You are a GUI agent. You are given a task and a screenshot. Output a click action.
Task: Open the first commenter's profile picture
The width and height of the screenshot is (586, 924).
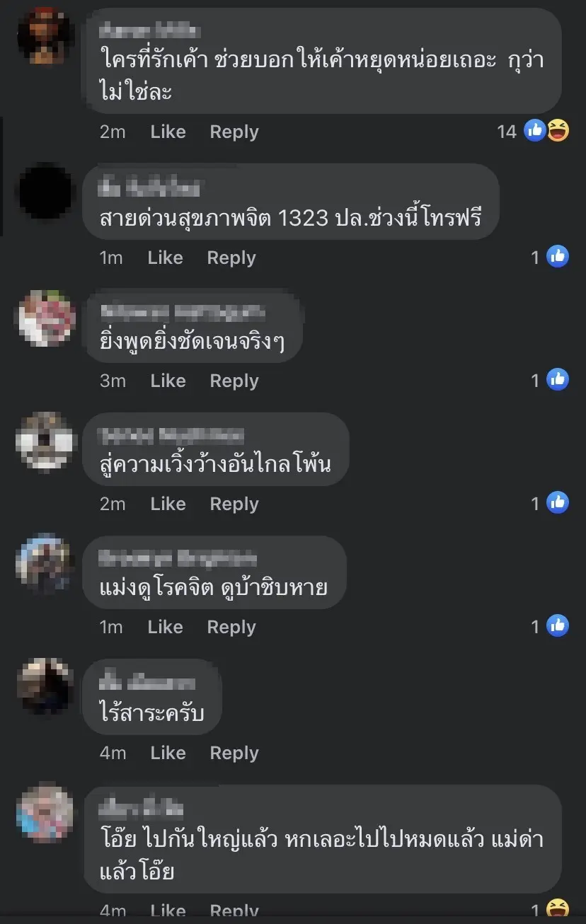45,35
